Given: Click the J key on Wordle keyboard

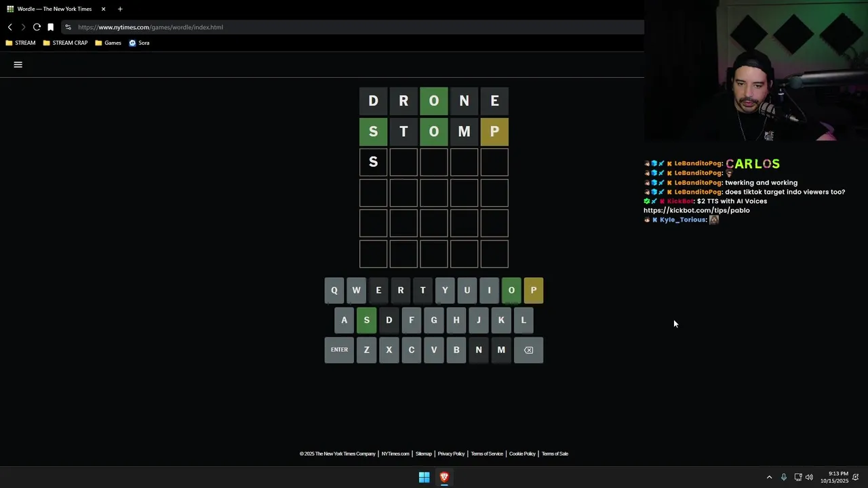Looking at the screenshot, I should pos(479,320).
